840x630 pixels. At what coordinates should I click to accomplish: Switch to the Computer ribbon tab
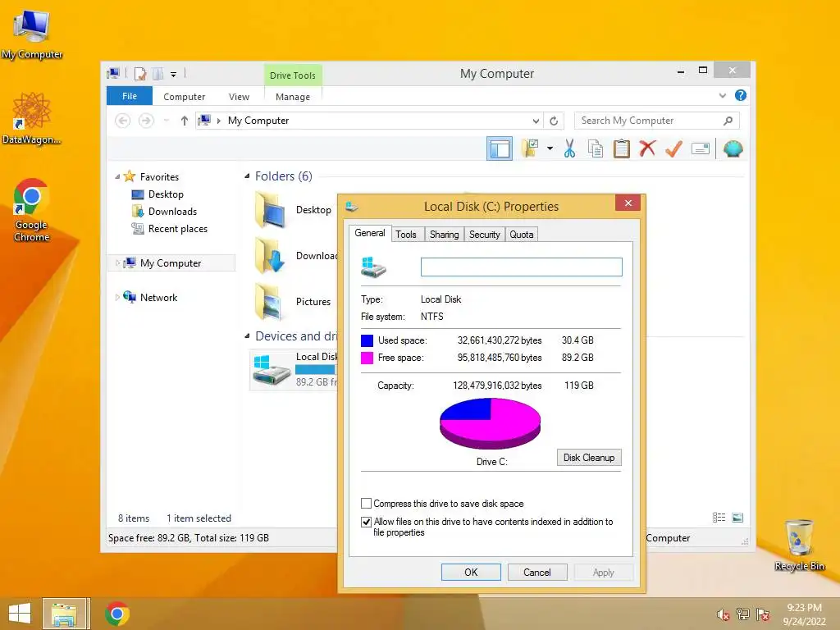185,97
